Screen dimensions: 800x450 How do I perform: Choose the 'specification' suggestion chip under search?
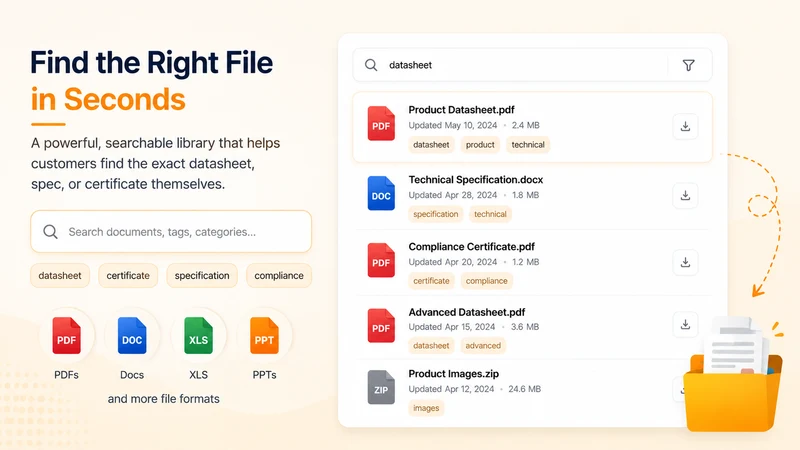[x=202, y=276]
